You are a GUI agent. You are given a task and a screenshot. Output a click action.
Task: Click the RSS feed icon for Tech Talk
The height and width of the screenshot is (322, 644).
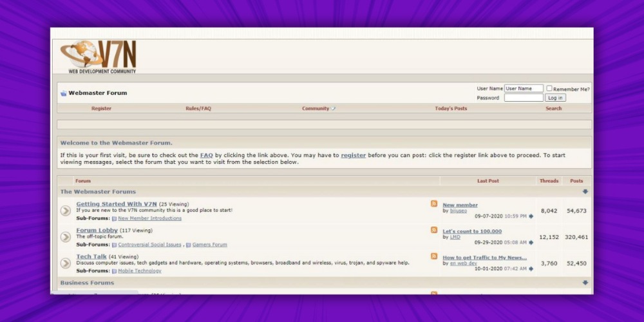click(434, 256)
